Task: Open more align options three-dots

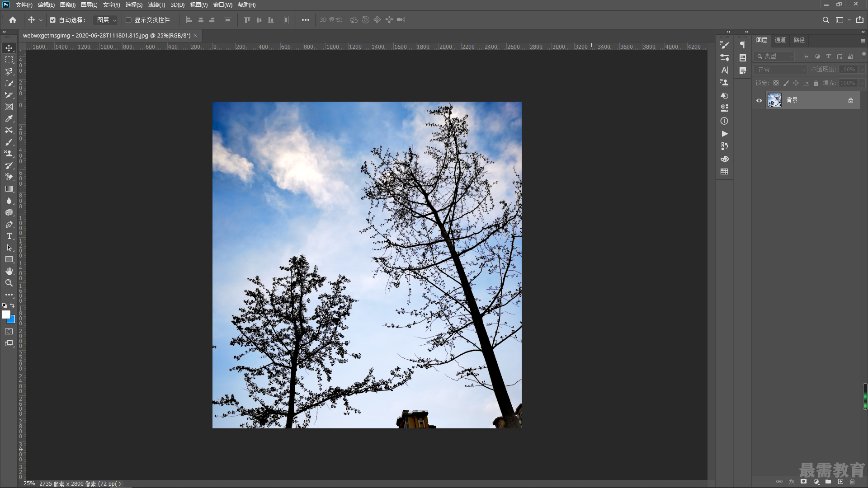Action: pyautogui.click(x=306, y=20)
